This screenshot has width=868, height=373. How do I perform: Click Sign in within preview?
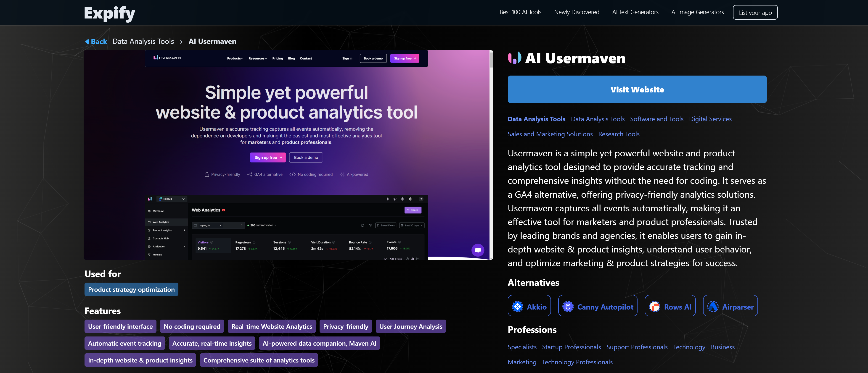pos(347,58)
